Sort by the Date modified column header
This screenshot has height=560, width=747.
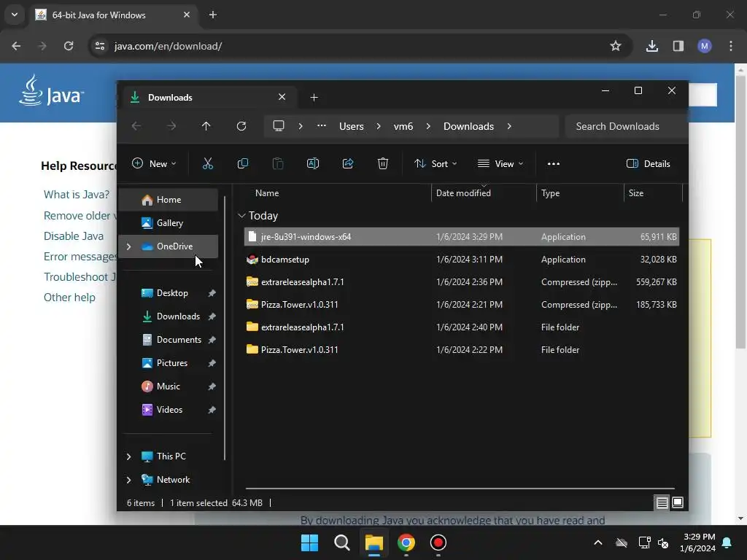[x=484, y=192]
